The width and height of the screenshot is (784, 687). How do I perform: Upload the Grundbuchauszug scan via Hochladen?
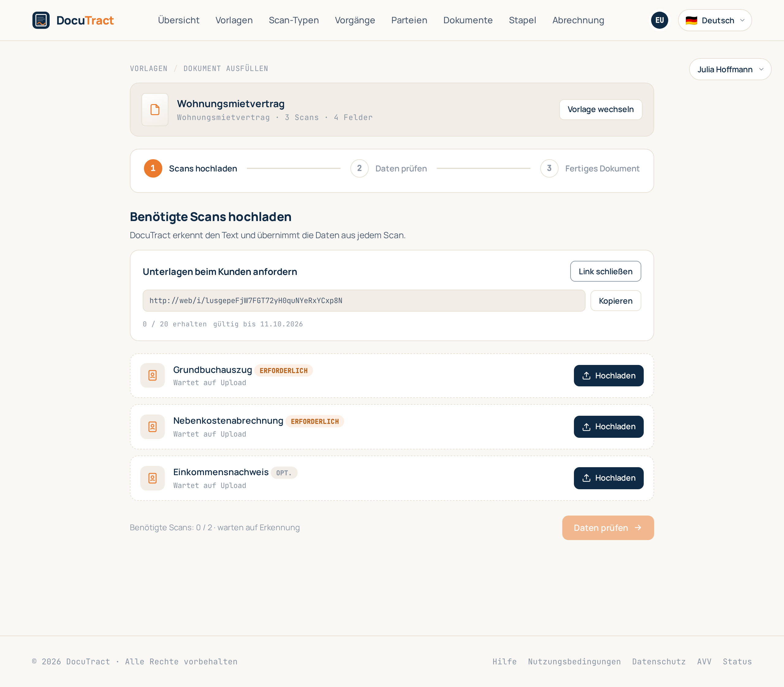coord(608,376)
